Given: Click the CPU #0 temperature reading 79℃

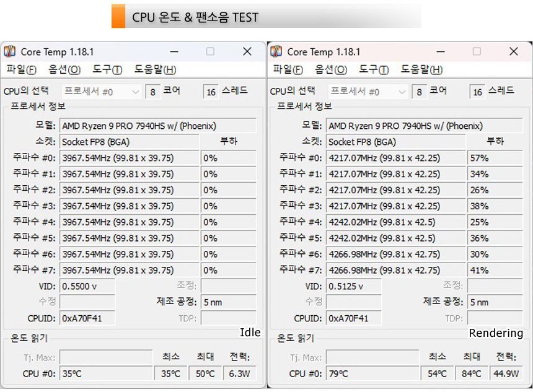Looking at the screenshot, I should tap(372, 373).
